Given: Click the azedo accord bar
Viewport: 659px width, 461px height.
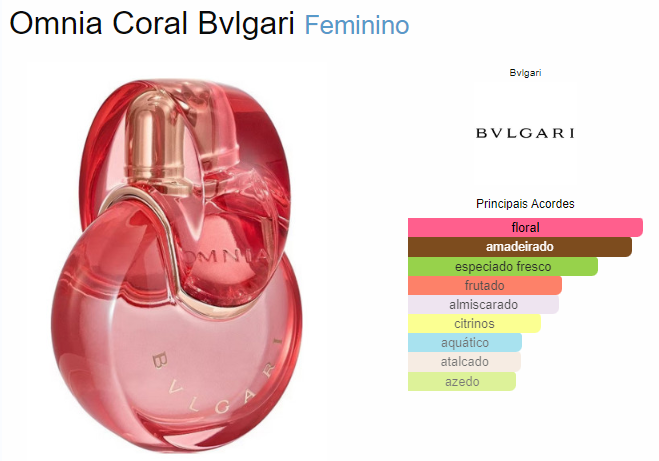Looking at the screenshot, I should click(x=462, y=382).
